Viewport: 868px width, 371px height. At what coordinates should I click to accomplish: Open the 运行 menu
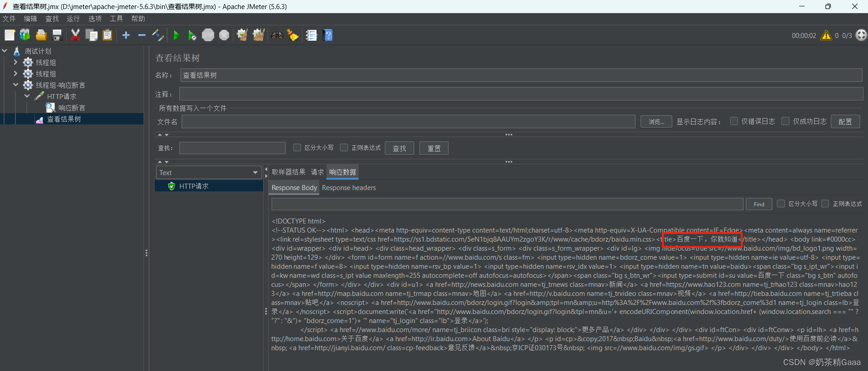click(x=73, y=19)
